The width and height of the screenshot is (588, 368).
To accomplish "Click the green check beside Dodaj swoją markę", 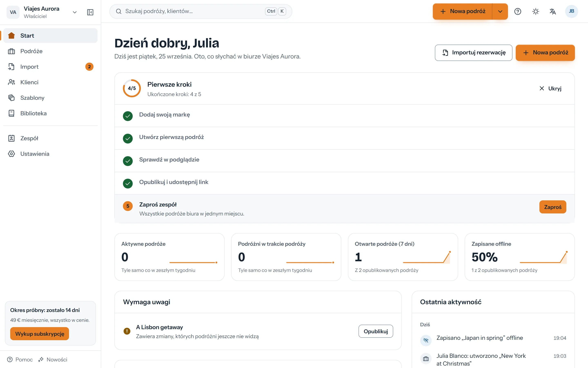I will (x=128, y=116).
